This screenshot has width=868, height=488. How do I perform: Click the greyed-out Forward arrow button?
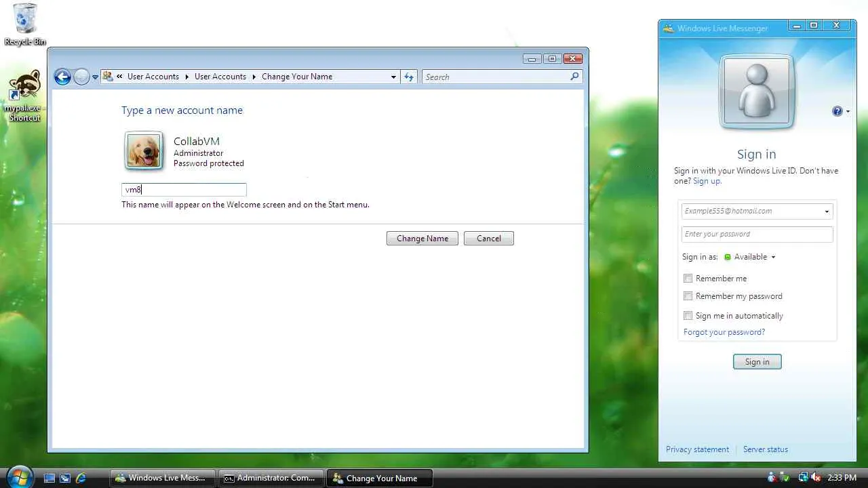(81, 77)
